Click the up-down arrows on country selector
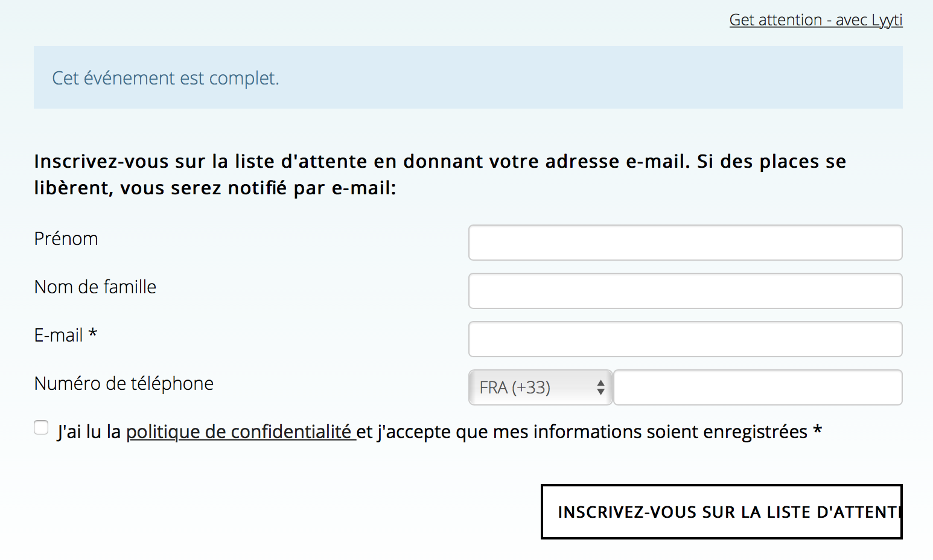933x560 pixels. [600, 387]
